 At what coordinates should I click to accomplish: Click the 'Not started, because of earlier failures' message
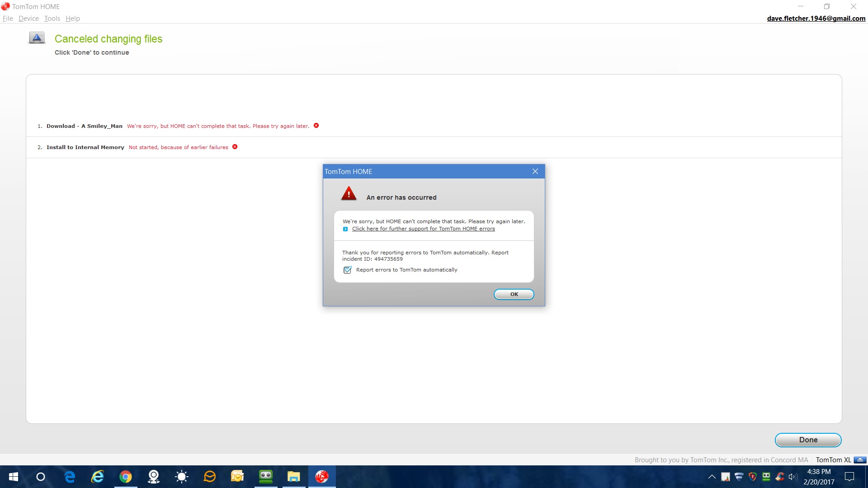pos(179,147)
